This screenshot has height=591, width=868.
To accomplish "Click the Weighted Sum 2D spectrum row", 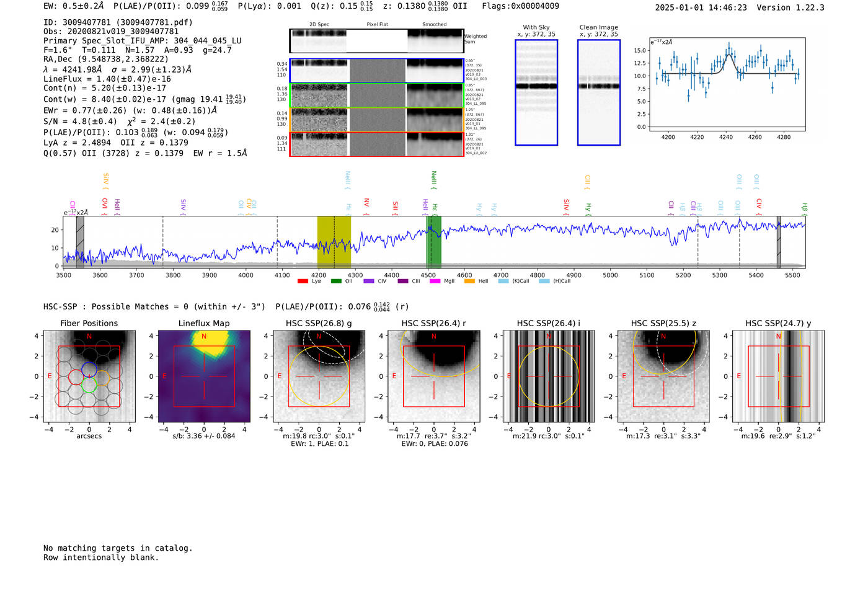I will [376, 41].
